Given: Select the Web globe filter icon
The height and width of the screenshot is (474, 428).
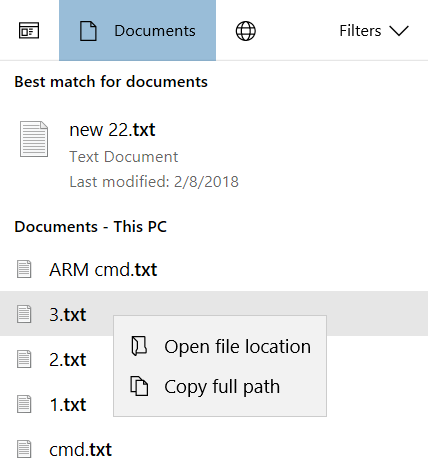Looking at the screenshot, I should pyautogui.click(x=246, y=31).
